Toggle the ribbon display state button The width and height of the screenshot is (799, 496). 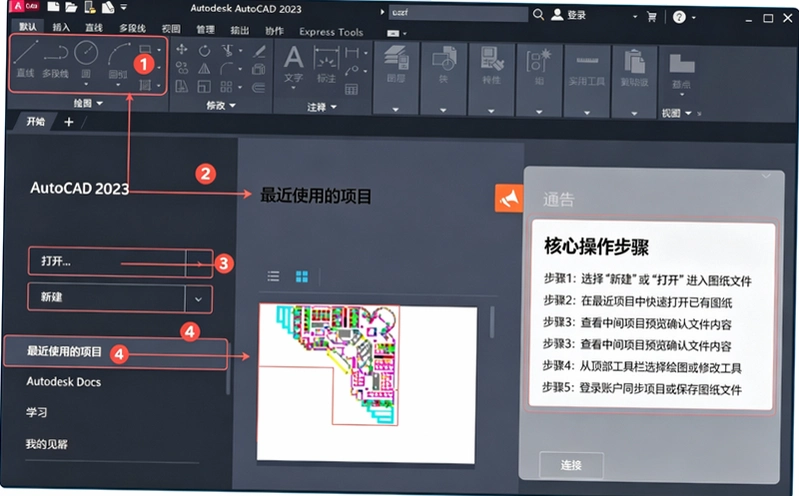(x=393, y=34)
